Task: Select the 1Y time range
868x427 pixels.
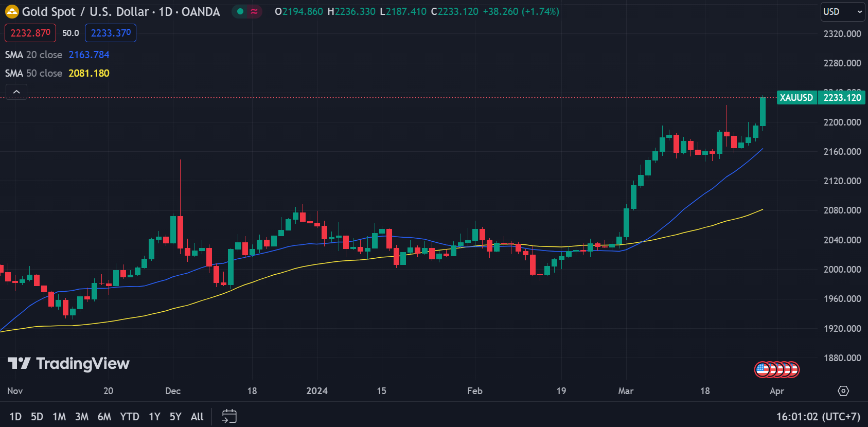Action: coord(154,417)
